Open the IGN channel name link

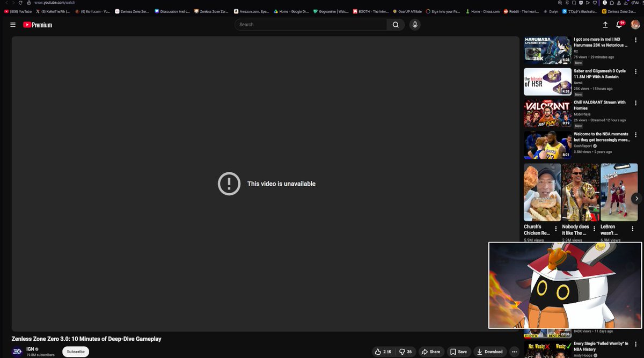click(30, 349)
